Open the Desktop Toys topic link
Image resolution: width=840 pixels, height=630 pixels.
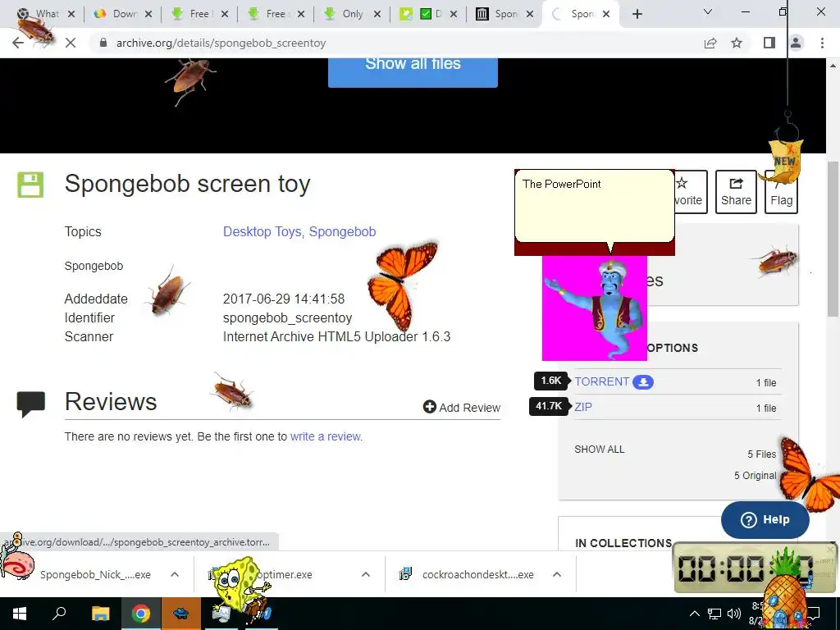pos(262,231)
